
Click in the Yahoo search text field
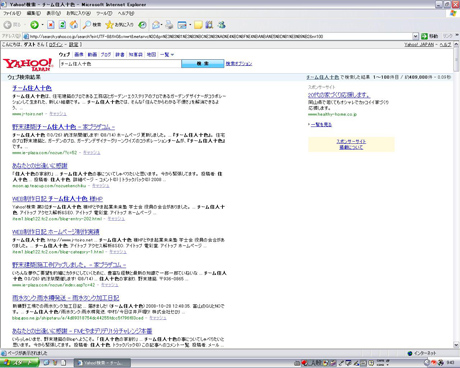(x=120, y=64)
